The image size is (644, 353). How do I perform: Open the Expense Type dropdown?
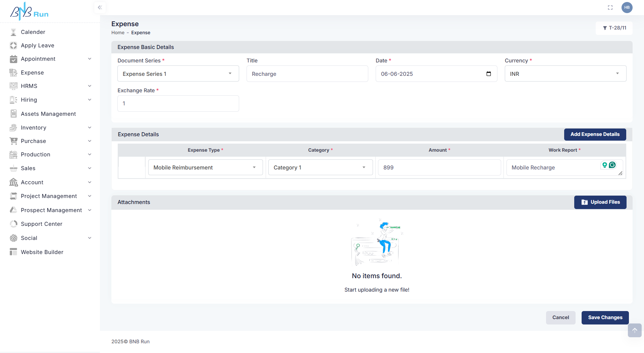click(x=205, y=167)
